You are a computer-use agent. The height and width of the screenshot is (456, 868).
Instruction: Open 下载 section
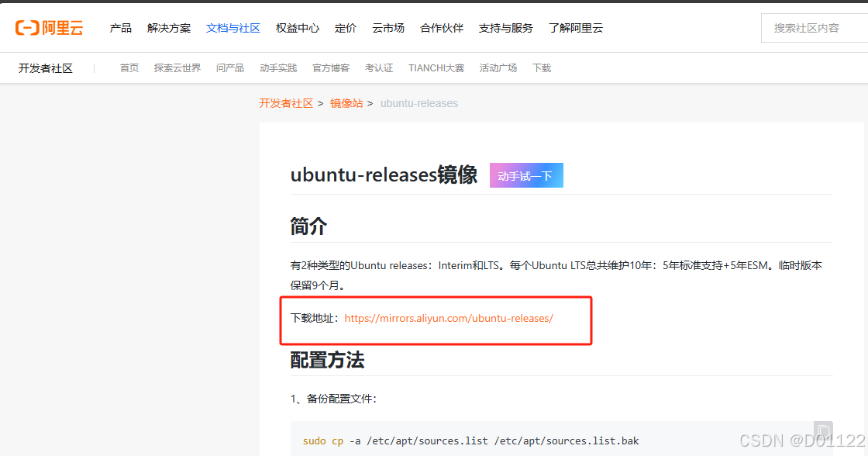coord(542,68)
